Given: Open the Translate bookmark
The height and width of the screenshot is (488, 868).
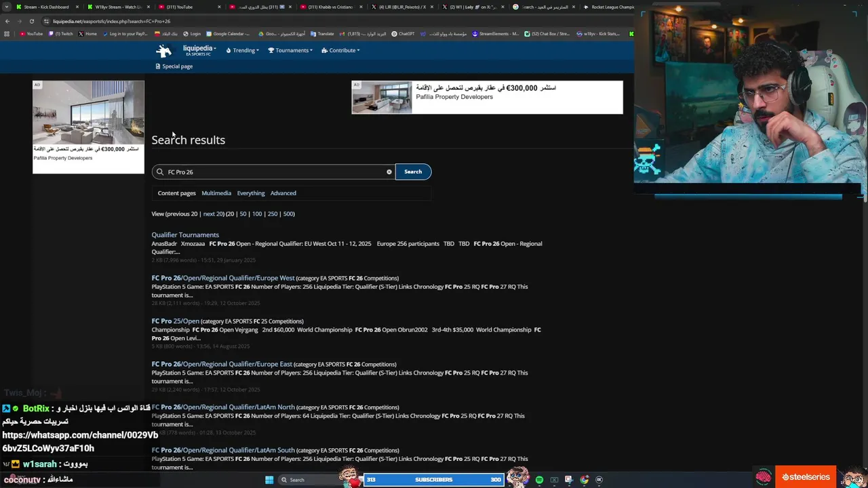Looking at the screenshot, I should click(322, 34).
